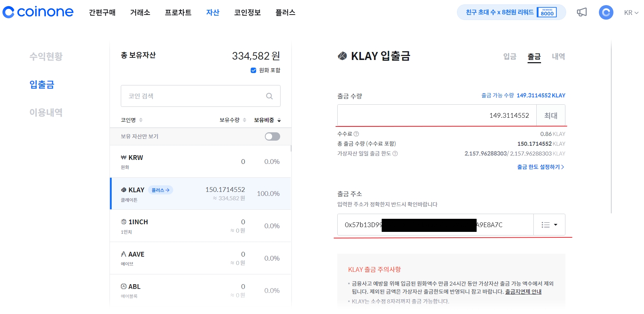Select the 1INCH row name text

click(138, 222)
